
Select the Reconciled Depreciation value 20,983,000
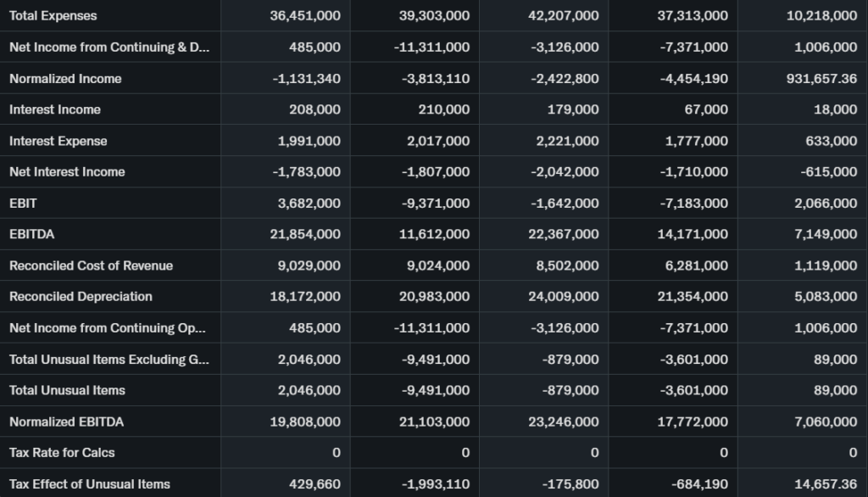tap(434, 297)
